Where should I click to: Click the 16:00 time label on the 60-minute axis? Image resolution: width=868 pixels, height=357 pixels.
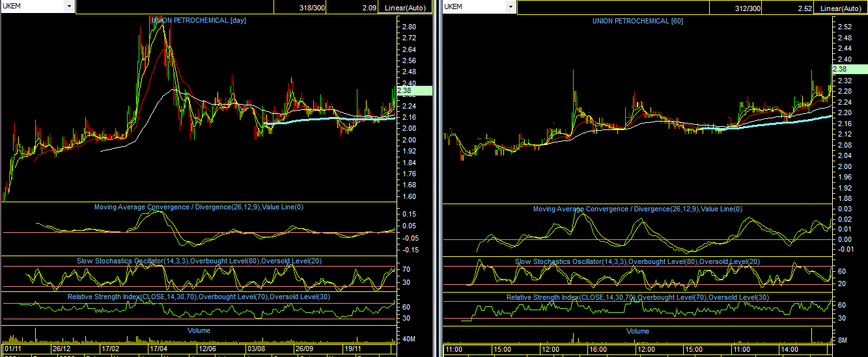pyautogui.click(x=598, y=350)
